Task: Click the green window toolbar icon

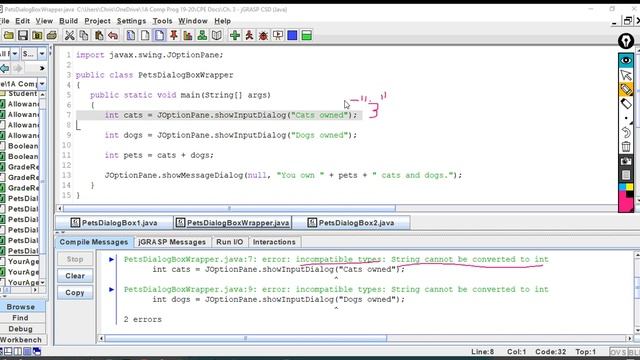Action: [x=307, y=36]
